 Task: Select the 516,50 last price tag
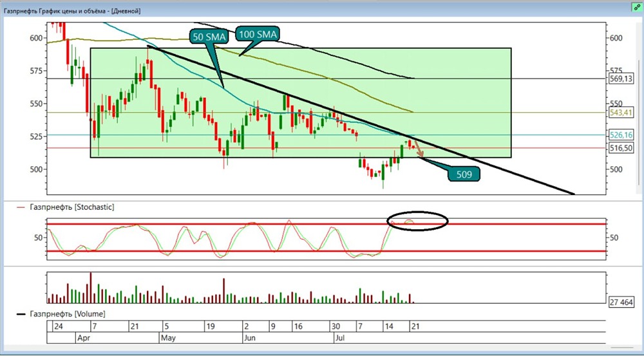[622, 148]
